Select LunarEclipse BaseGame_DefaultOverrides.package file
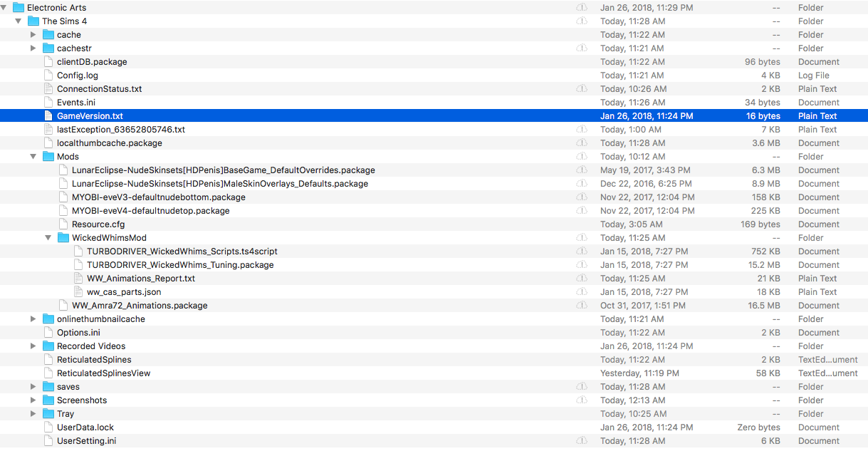 224,170
